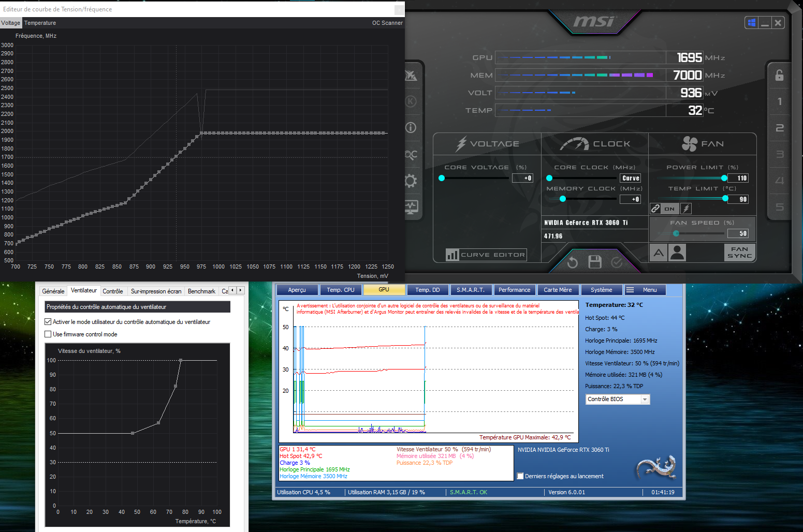
Task: Reset settings with the circular arrow icon
Action: coord(572,262)
